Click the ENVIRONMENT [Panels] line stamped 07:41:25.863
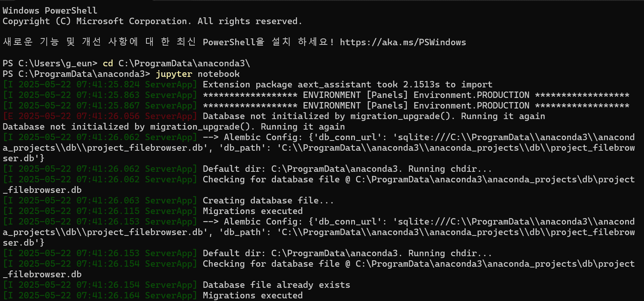The height and width of the screenshot is (301, 644). pyautogui.click(x=416, y=95)
